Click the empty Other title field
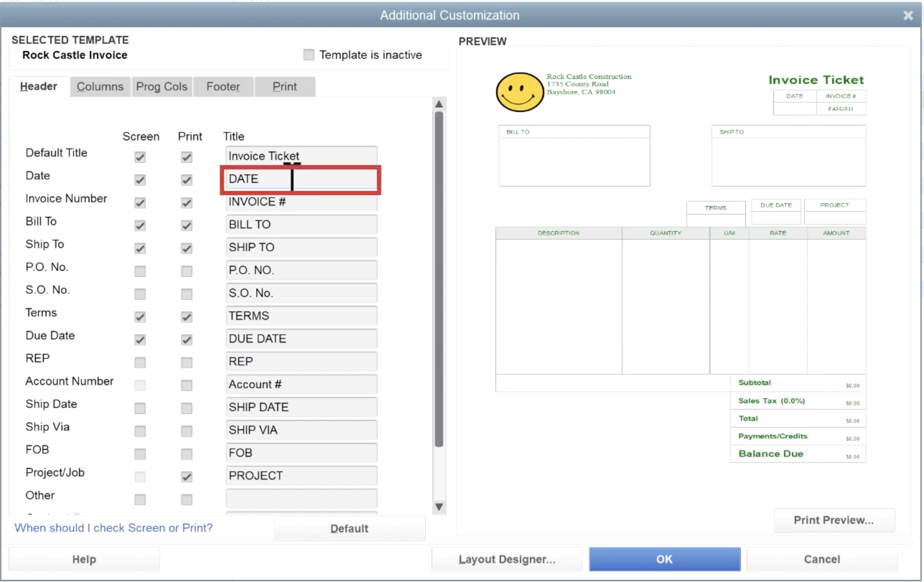 [301, 498]
